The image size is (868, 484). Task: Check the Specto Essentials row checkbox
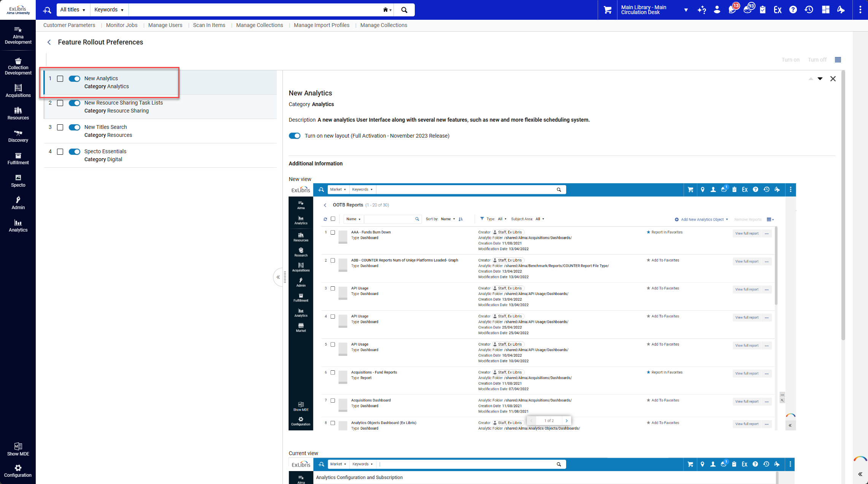60,152
